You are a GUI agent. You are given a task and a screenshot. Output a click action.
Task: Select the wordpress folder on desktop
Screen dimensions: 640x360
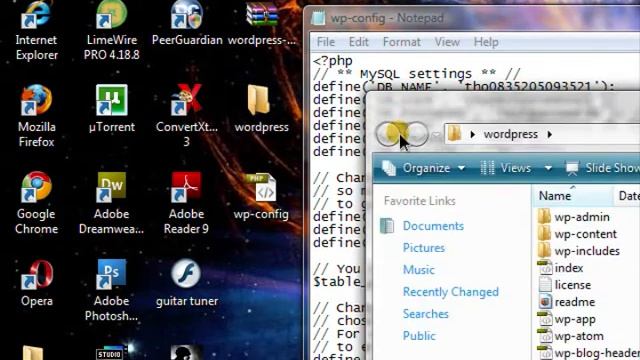[x=261, y=109]
